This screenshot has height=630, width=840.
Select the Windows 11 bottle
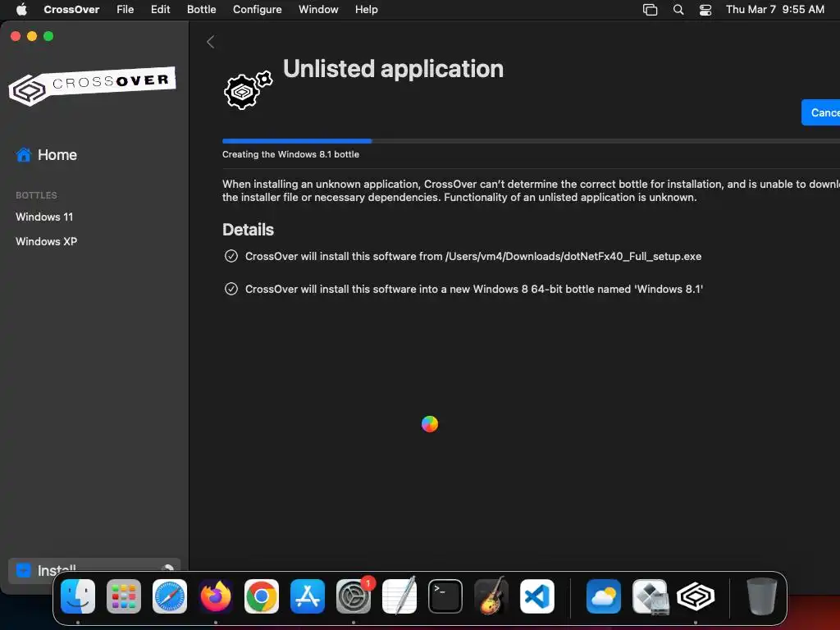pyautogui.click(x=44, y=217)
